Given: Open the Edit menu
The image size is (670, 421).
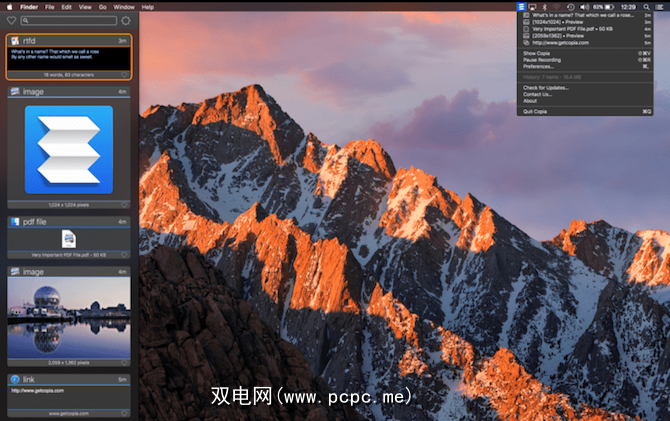Looking at the screenshot, I should (x=66, y=7).
